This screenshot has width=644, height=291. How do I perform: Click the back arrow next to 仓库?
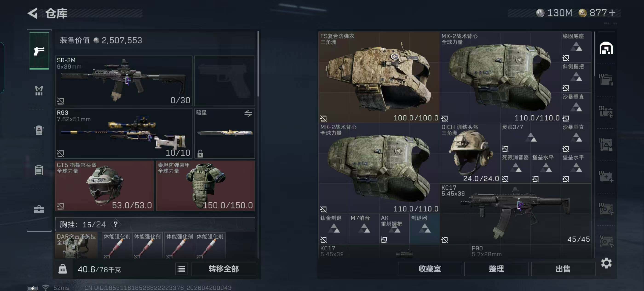[x=33, y=13]
